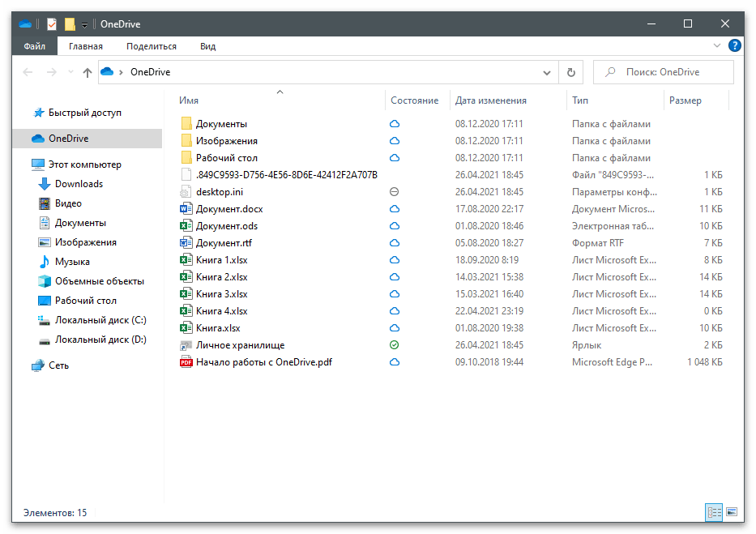Screen dimensions: 756x534
Task: Switch to the Поделиться ribbon tab
Action: click(152, 46)
